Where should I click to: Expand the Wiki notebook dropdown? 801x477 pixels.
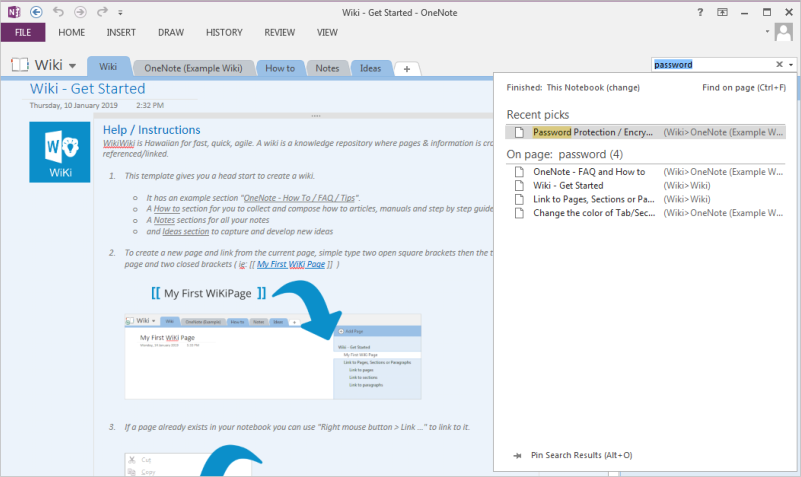point(73,66)
